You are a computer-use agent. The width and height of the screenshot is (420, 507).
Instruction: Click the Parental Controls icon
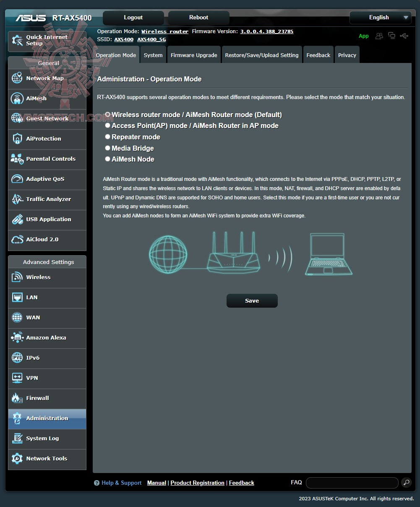[17, 159]
